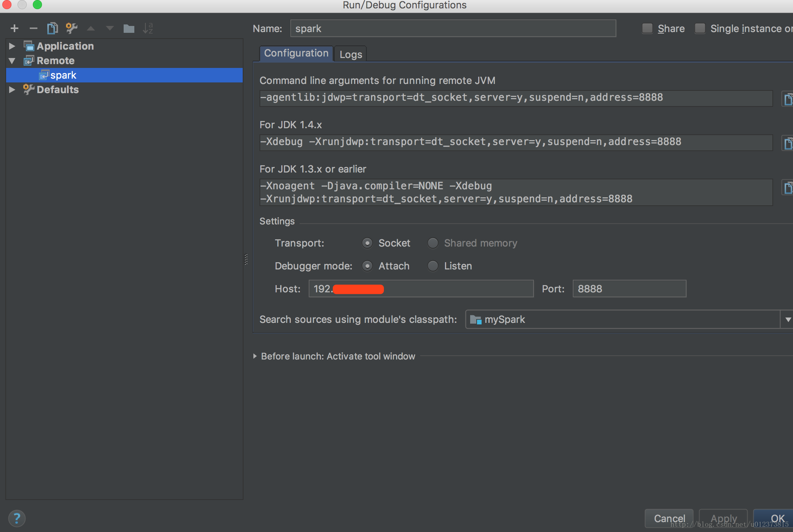Expand the Before launch section
Viewport: 793px width, 532px height.
255,356
